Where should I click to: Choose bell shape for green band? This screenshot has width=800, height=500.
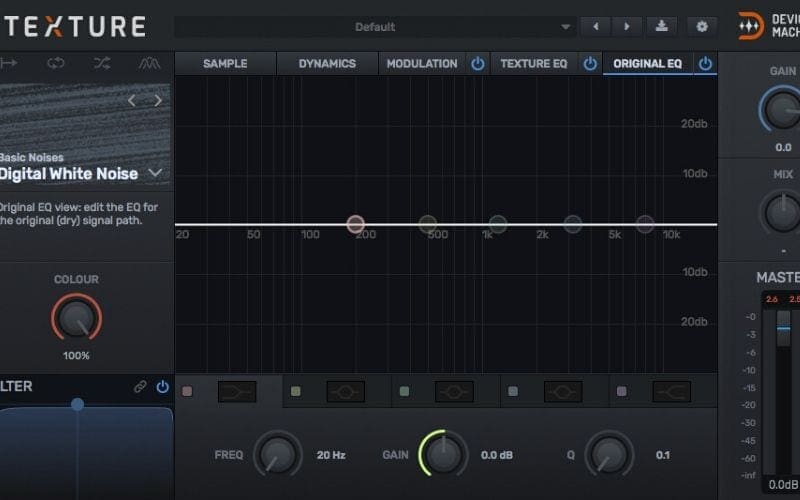pyautogui.click(x=455, y=392)
